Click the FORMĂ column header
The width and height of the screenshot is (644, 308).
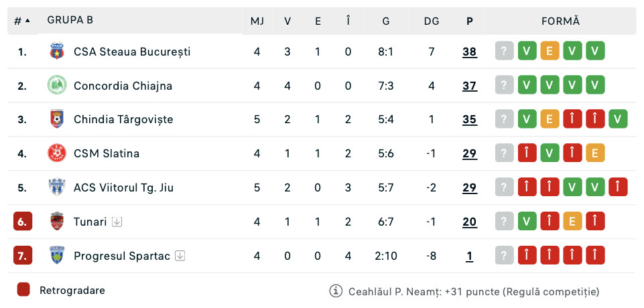(560, 21)
